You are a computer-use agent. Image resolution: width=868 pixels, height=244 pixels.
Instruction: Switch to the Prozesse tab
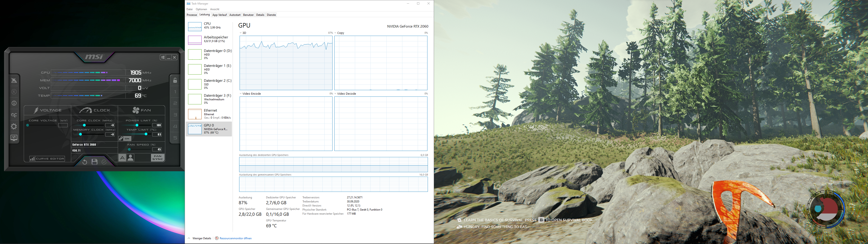(x=192, y=15)
